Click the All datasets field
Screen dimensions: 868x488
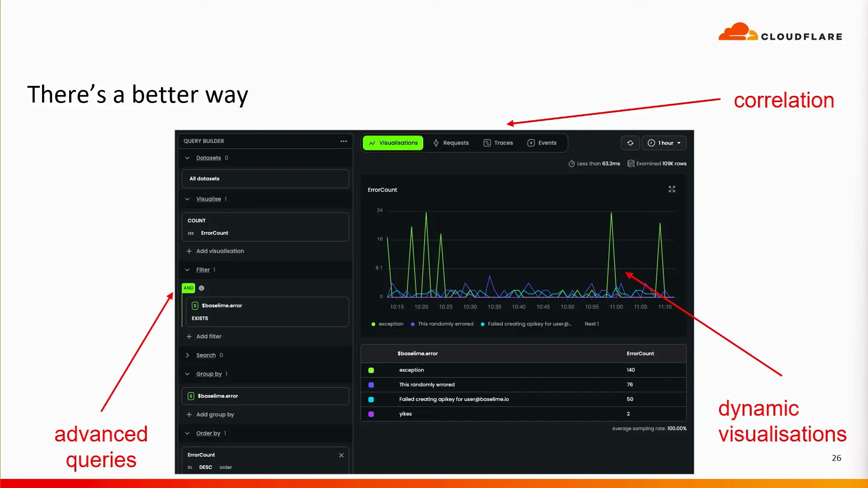tap(265, 179)
